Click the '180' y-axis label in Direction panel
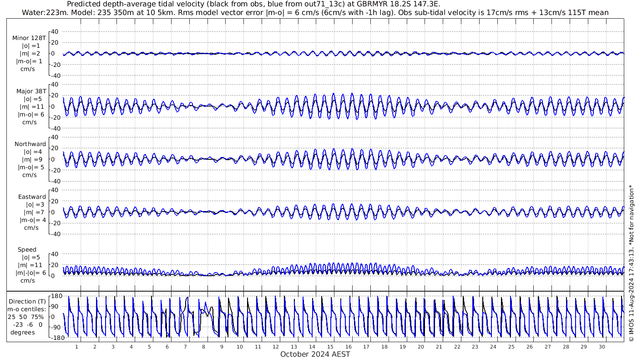The height and width of the screenshot is (364, 637). [56, 296]
